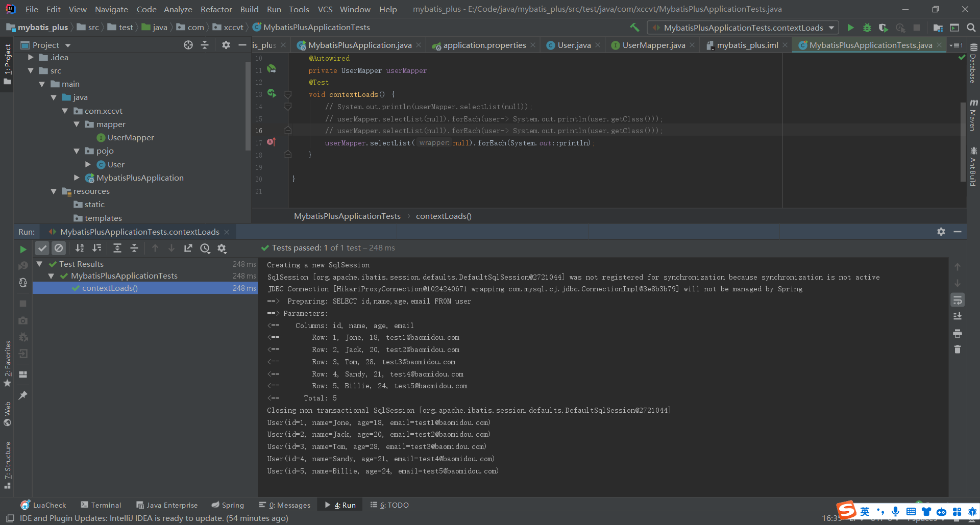This screenshot has height=525, width=980.
Task: Collapse the resources folder
Action: 54,191
